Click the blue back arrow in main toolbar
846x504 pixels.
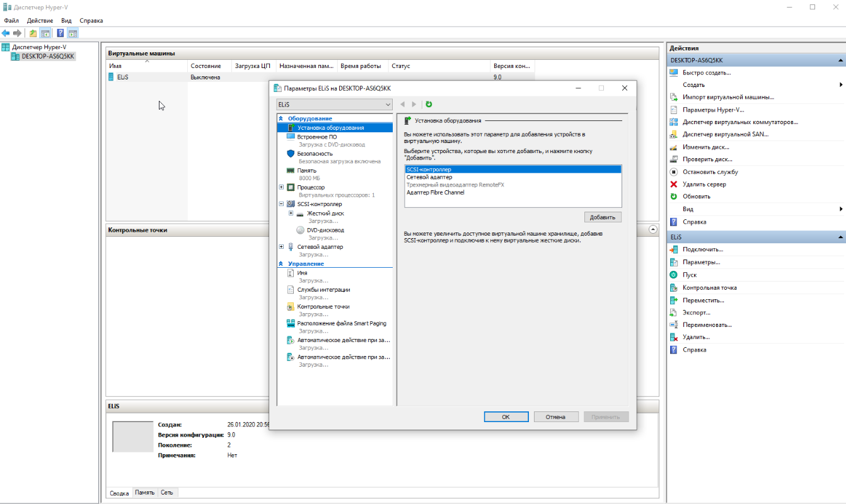coord(6,33)
